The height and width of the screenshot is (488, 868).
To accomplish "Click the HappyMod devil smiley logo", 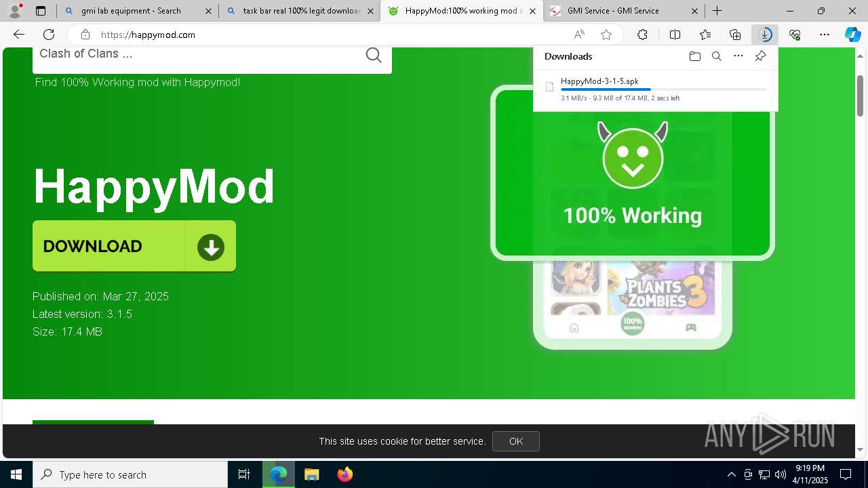I will coord(633,155).
